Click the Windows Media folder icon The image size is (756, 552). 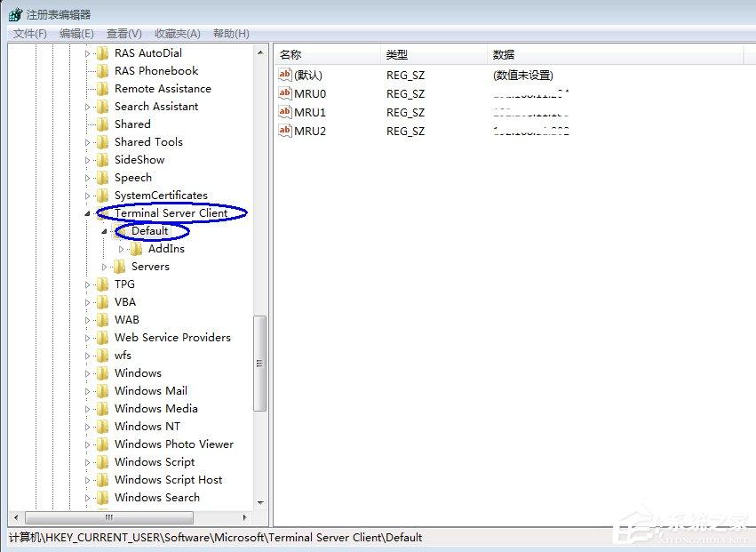click(102, 409)
